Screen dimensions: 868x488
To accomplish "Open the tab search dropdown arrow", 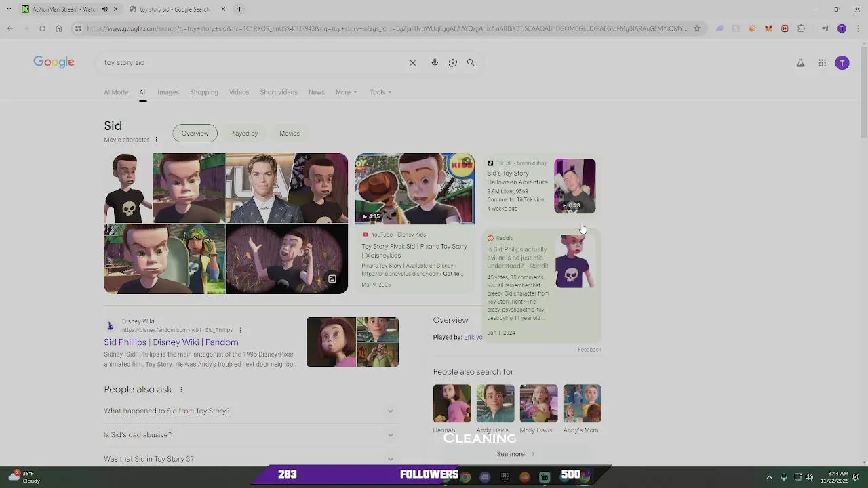I will coord(9,9).
